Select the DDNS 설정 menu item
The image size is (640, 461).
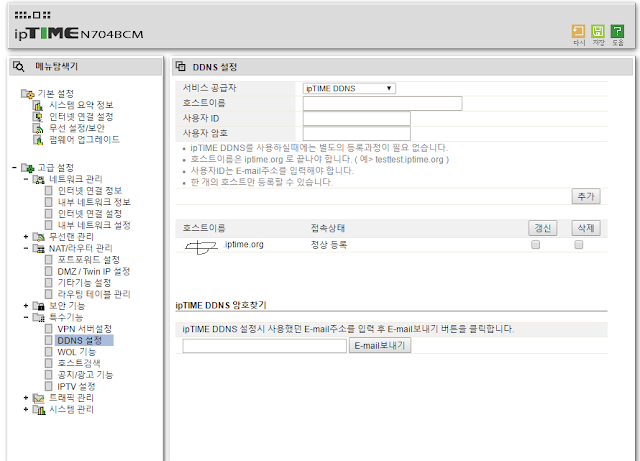tap(79, 340)
